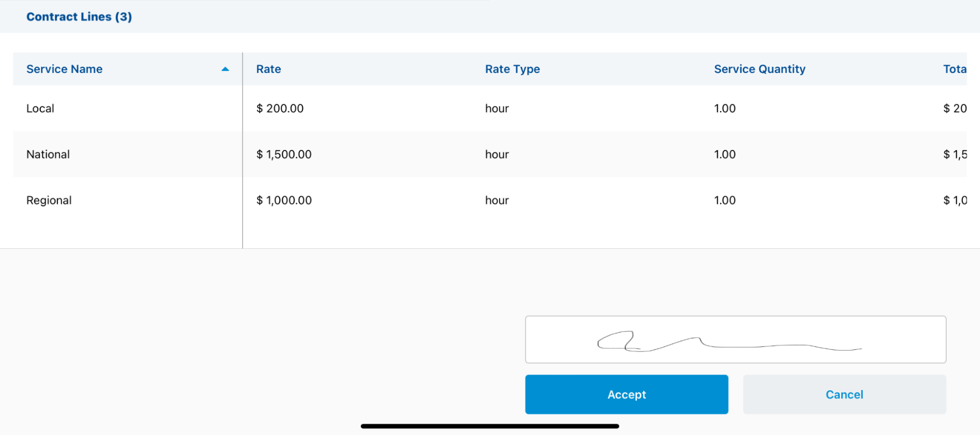Click the partially visible Total column header
The image size is (980, 435).
pyautogui.click(x=955, y=69)
